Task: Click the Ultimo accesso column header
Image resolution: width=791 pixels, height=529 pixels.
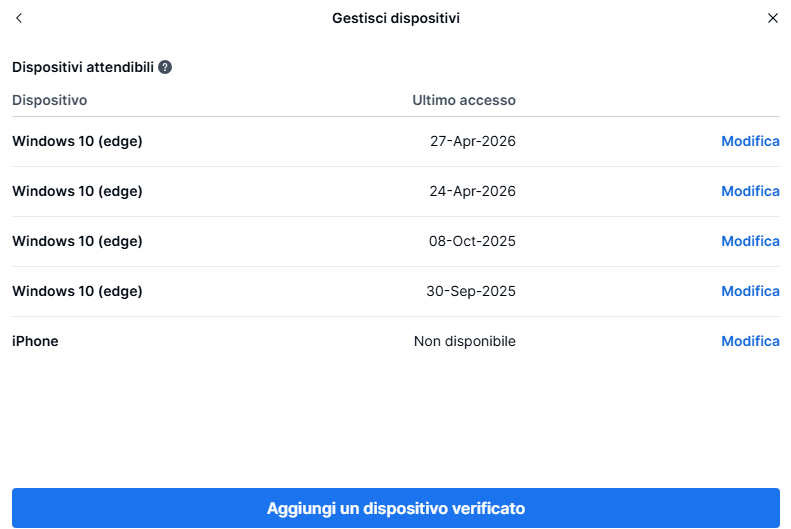Action: click(x=464, y=100)
